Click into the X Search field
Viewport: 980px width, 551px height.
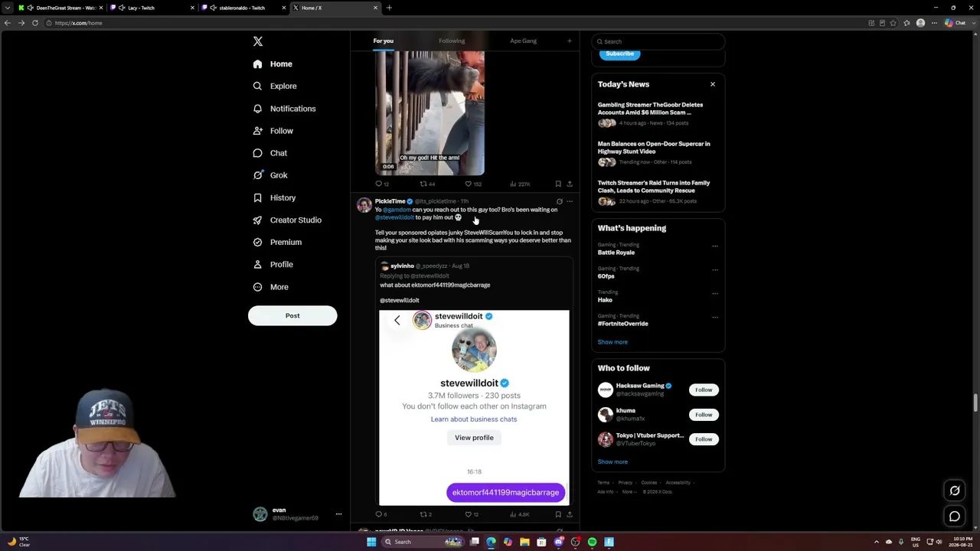click(x=658, y=41)
